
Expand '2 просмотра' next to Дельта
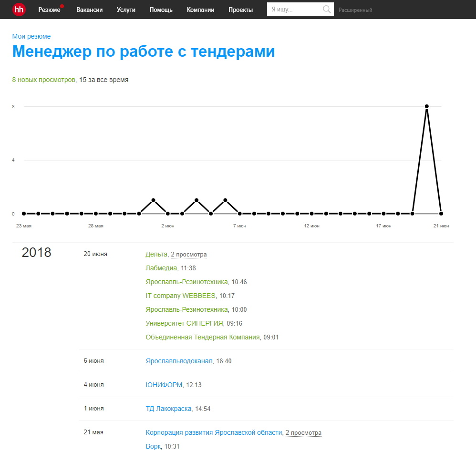(189, 254)
